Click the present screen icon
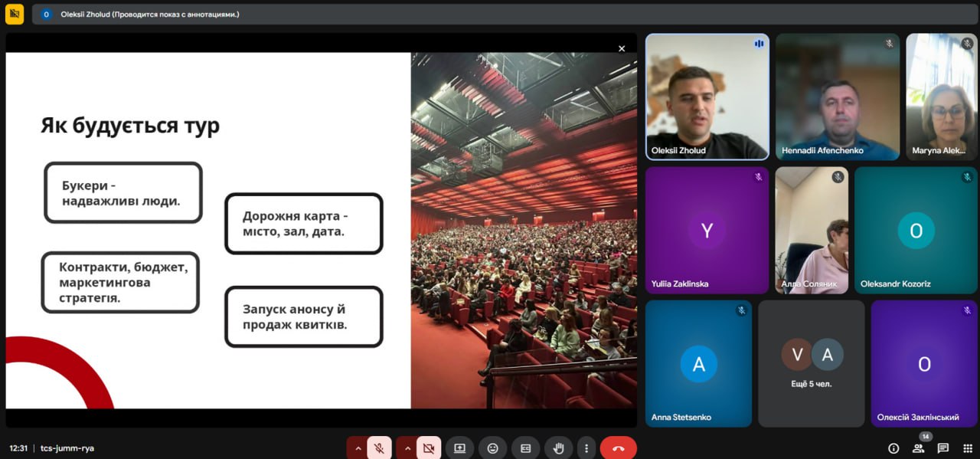The image size is (980, 459). point(459,448)
